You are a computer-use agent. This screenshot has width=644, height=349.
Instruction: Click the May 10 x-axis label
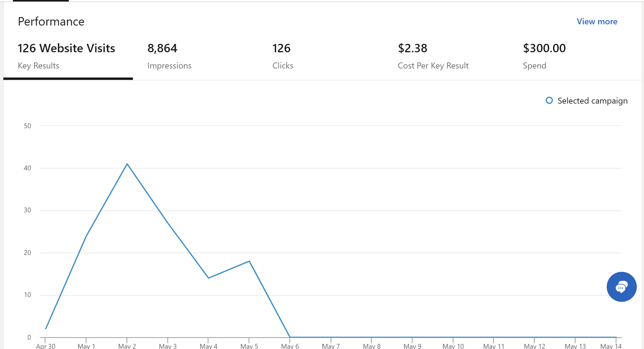click(453, 346)
